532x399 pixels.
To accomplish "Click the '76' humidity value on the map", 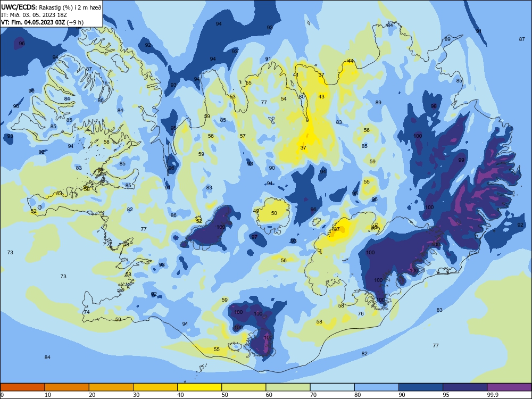I will 361,313.
